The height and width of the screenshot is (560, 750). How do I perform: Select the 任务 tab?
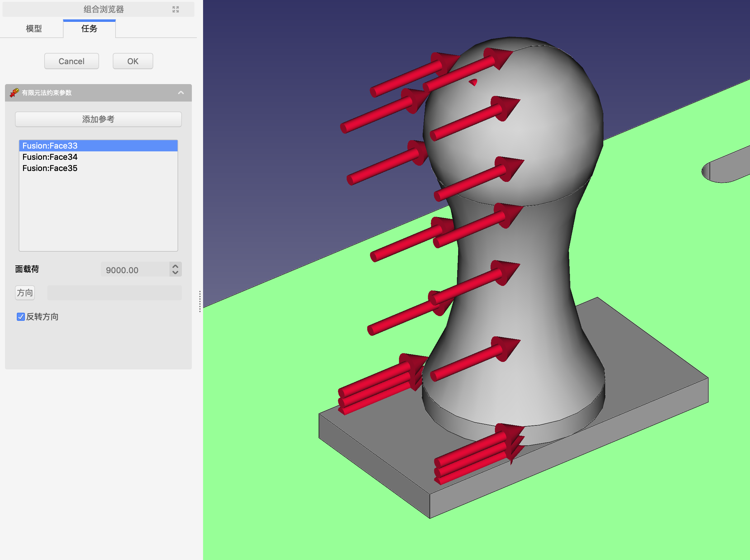point(89,29)
